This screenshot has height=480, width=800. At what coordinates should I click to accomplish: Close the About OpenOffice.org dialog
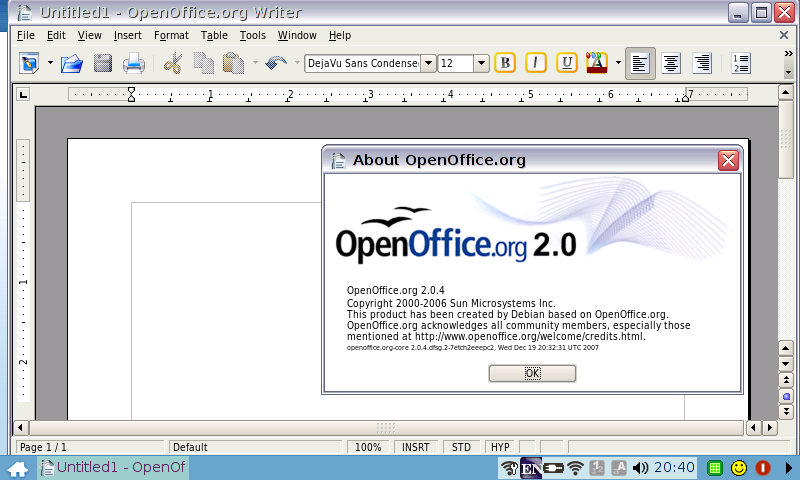(x=728, y=160)
